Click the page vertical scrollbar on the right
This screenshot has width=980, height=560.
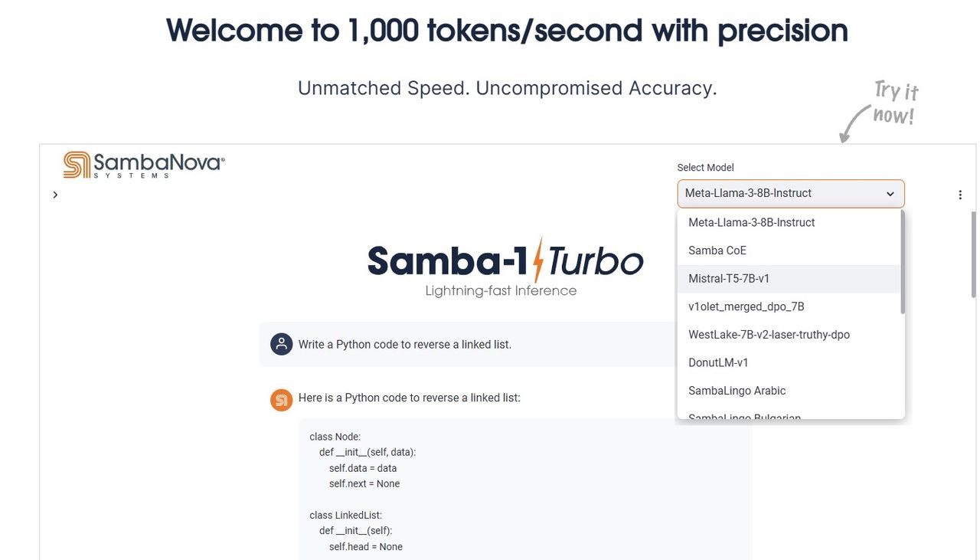point(973,255)
